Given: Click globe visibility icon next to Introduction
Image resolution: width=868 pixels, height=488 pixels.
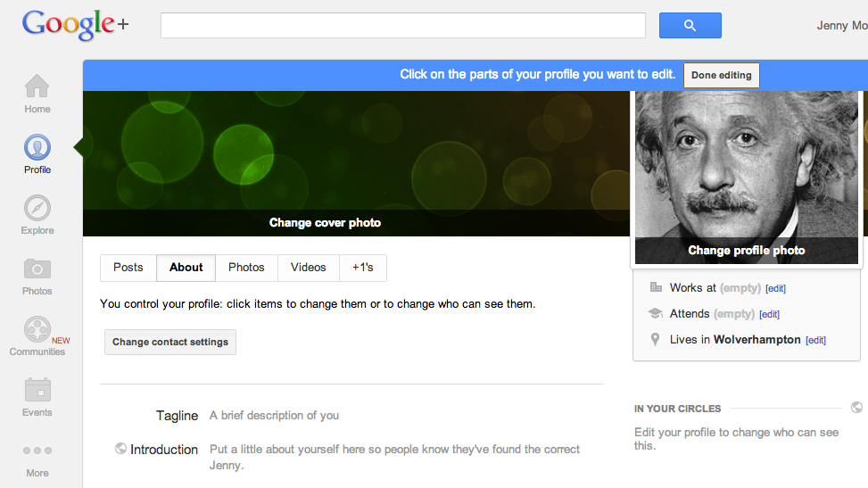Looking at the screenshot, I should coord(120,449).
